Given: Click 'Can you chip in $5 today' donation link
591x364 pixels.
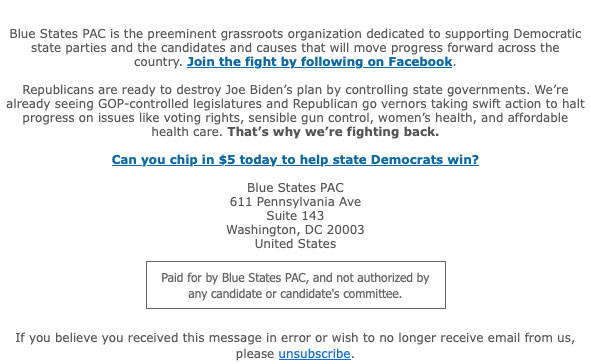Looking at the screenshot, I should [295, 160].
